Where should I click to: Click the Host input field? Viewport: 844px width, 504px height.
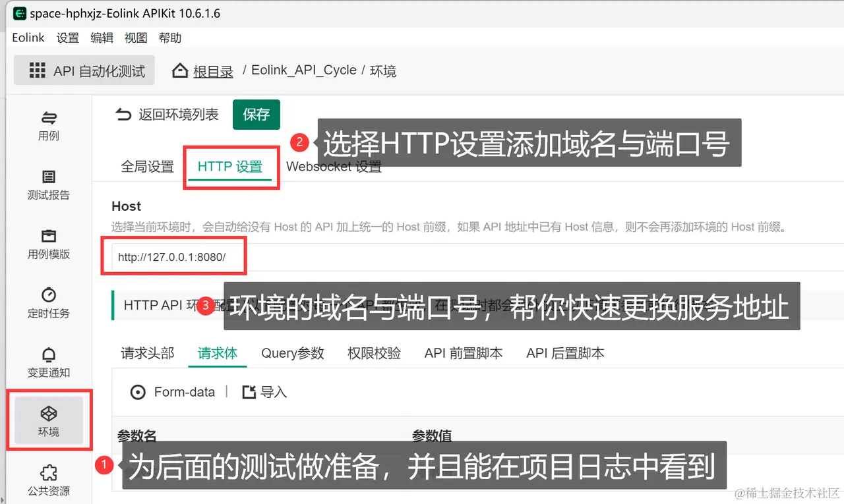click(x=478, y=257)
